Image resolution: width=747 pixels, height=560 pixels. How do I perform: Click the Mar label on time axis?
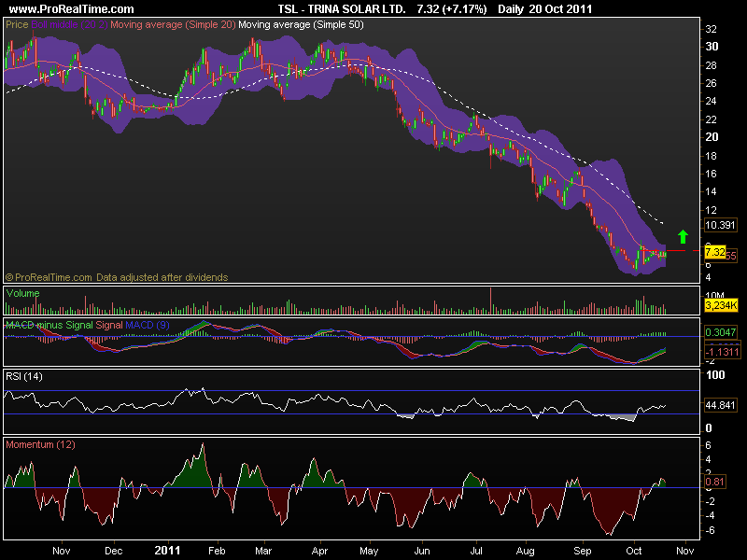pos(263,551)
